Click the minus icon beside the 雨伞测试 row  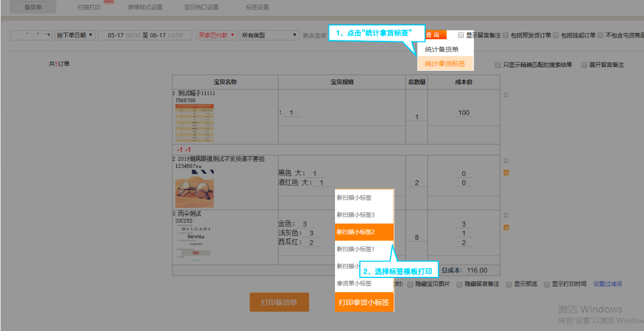506,216
